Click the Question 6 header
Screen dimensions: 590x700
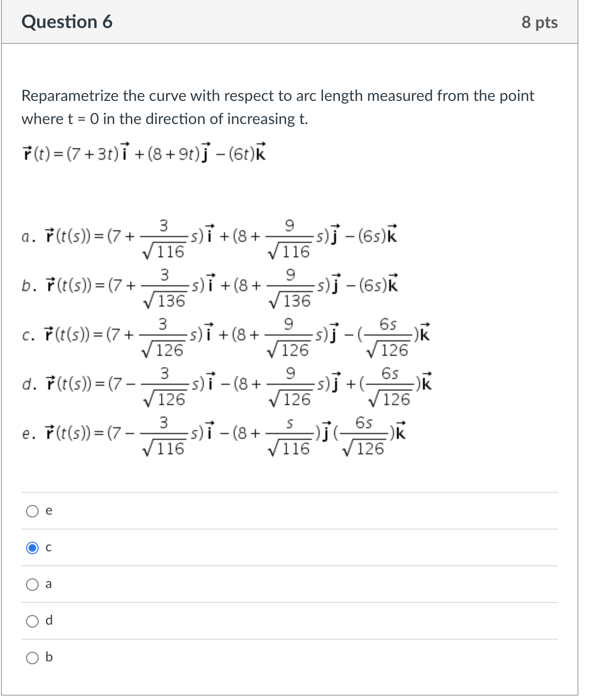coord(67,21)
